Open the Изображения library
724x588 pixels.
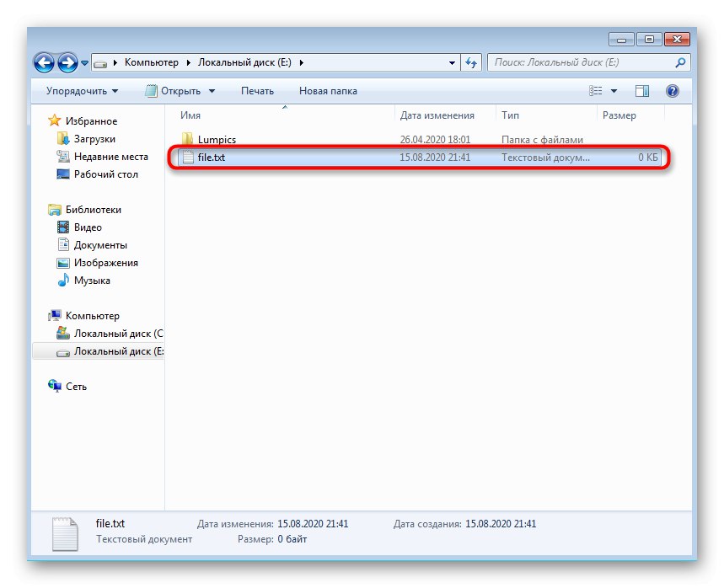105,263
